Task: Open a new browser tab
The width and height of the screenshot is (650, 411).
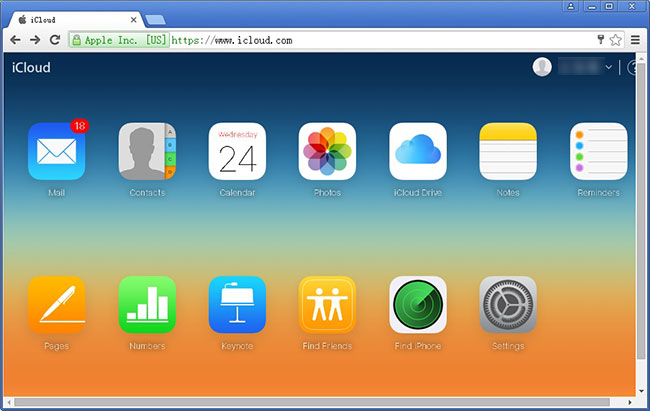Action: click(x=155, y=19)
